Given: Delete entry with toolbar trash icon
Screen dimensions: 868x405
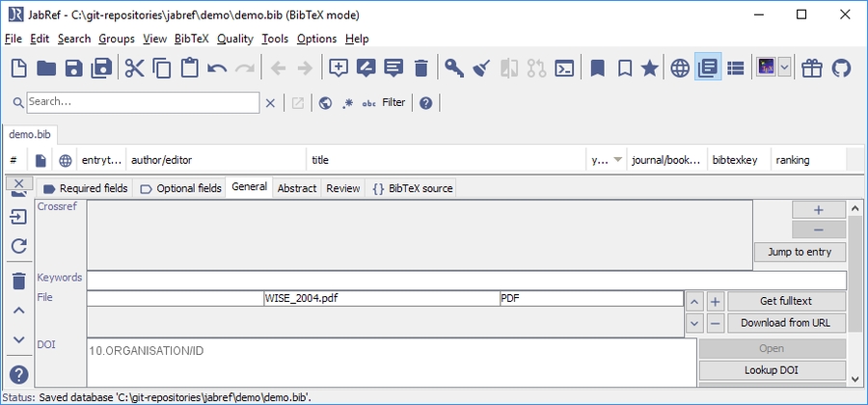Looking at the screenshot, I should pos(421,68).
